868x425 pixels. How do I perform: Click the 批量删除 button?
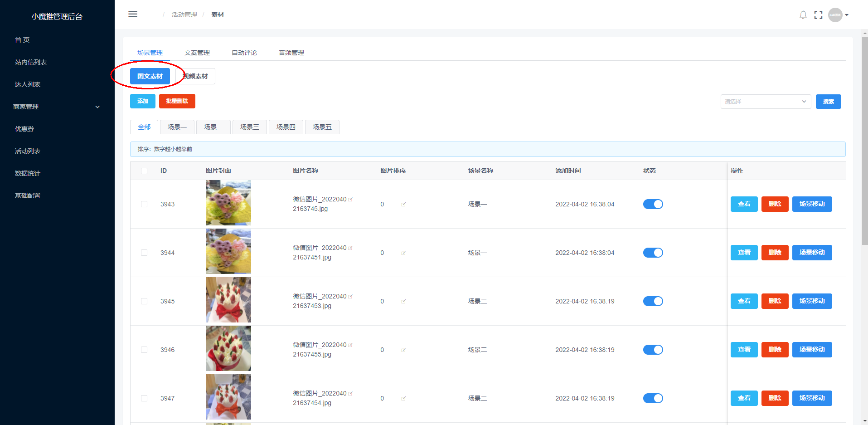177,101
